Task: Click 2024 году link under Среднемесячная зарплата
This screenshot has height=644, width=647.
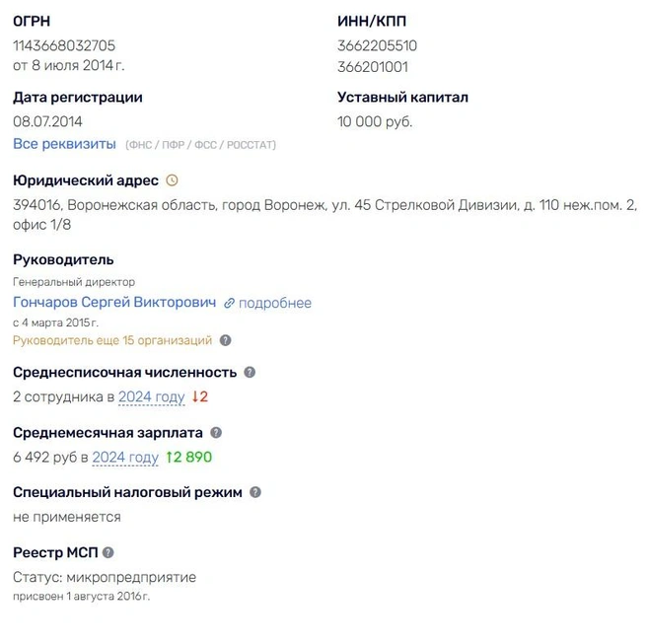Action: pos(125,458)
